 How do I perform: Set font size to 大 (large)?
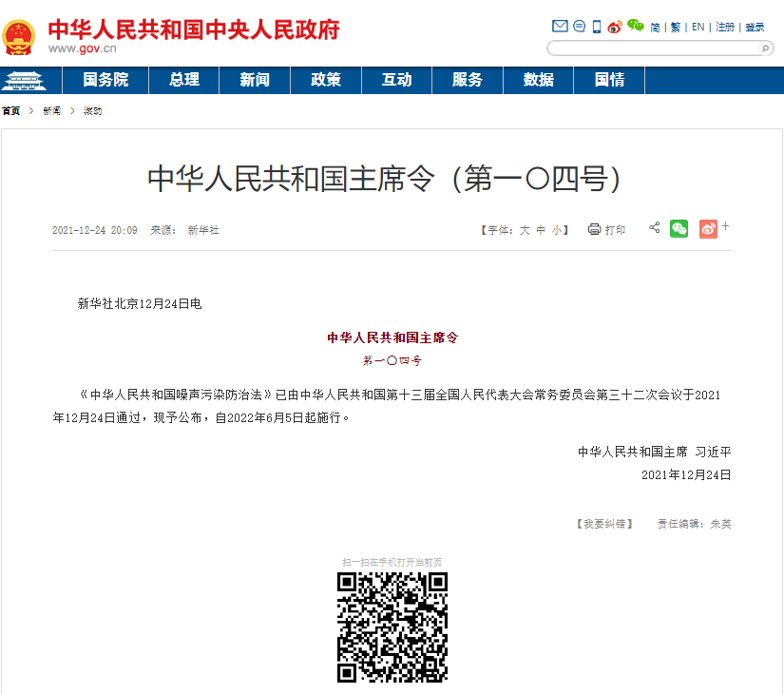pos(524,230)
